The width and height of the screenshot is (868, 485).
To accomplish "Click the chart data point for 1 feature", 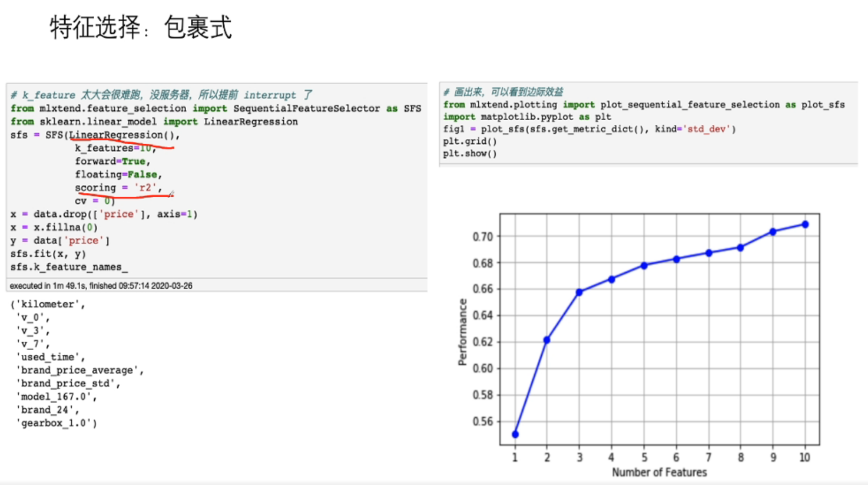I will pyautogui.click(x=515, y=434).
